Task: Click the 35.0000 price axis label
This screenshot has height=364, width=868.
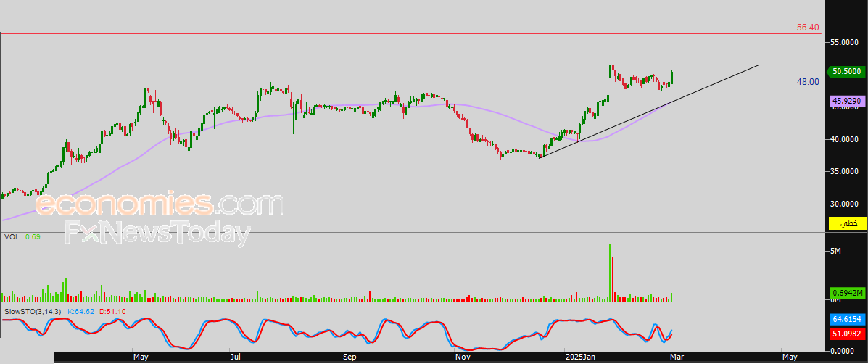Action: tap(845, 172)
